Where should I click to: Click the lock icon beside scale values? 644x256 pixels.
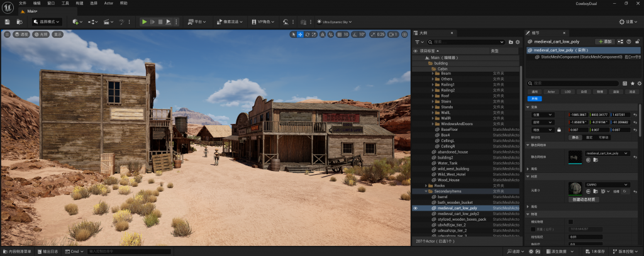(558, 130)
